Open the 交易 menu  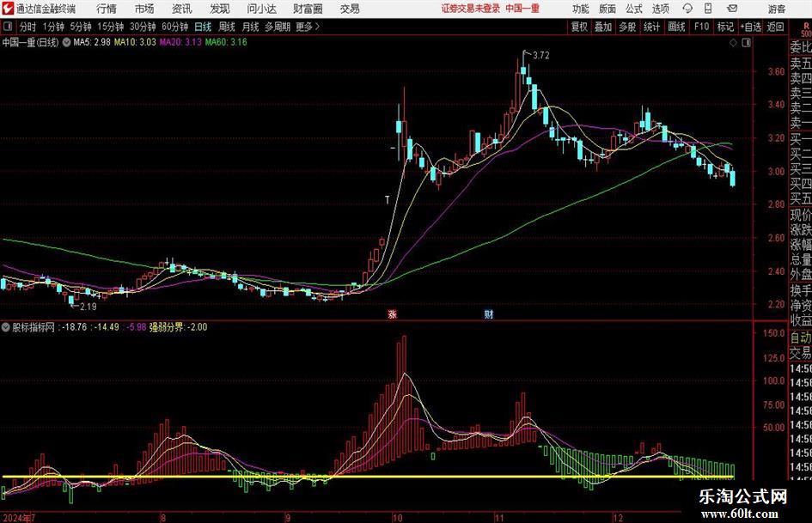pyautogui.click(x=350, y=9)
